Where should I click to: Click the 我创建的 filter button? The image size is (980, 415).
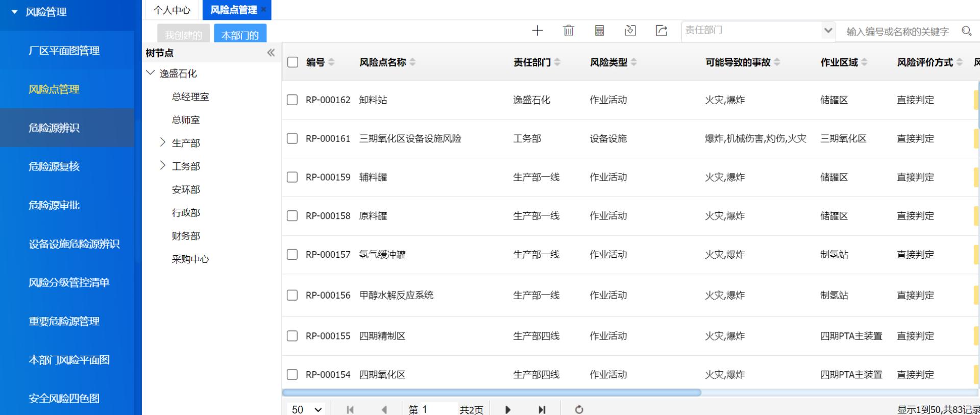click(x=183, y=35)
